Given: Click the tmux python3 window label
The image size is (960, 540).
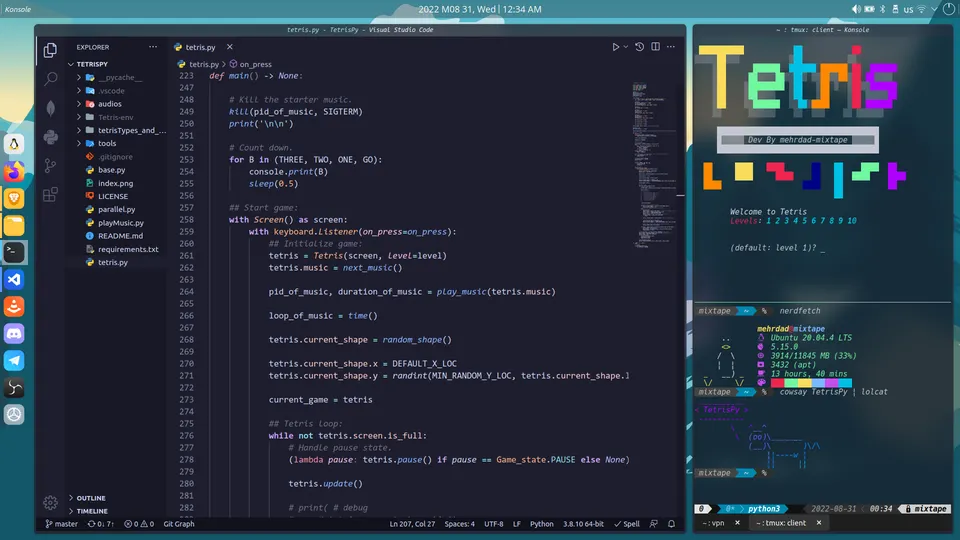Looking at the screenshot, I should click(763, 509).
